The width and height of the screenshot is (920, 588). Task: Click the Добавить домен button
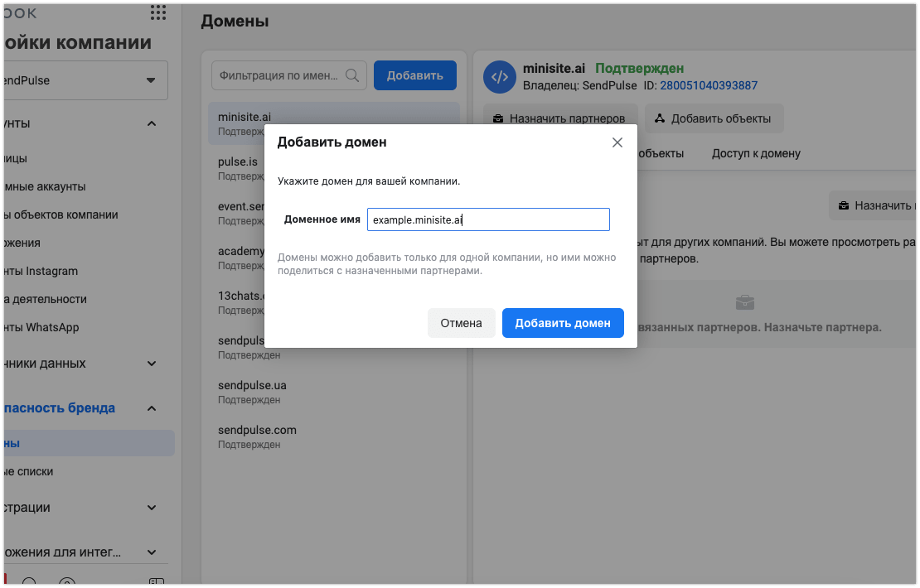pos(563,323)
